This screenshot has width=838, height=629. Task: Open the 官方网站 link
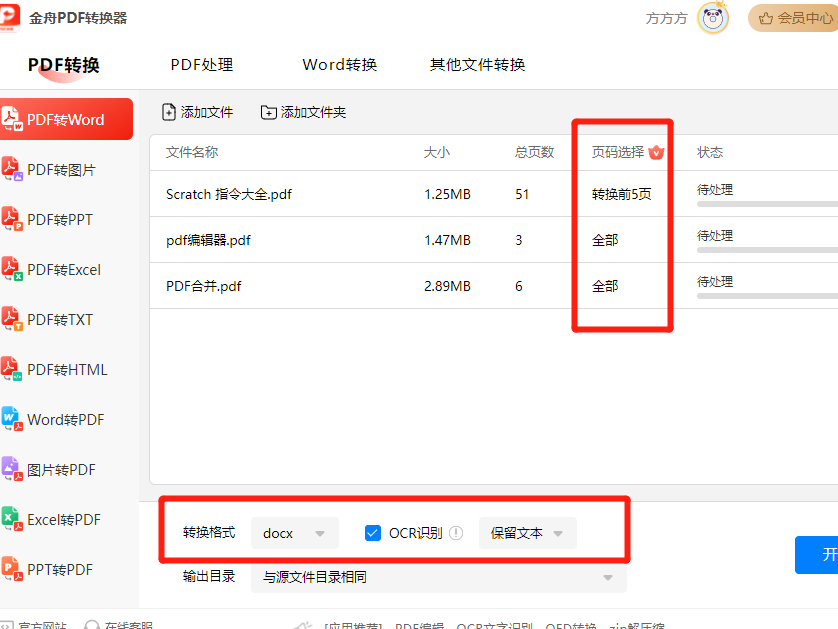pos(34,625)
